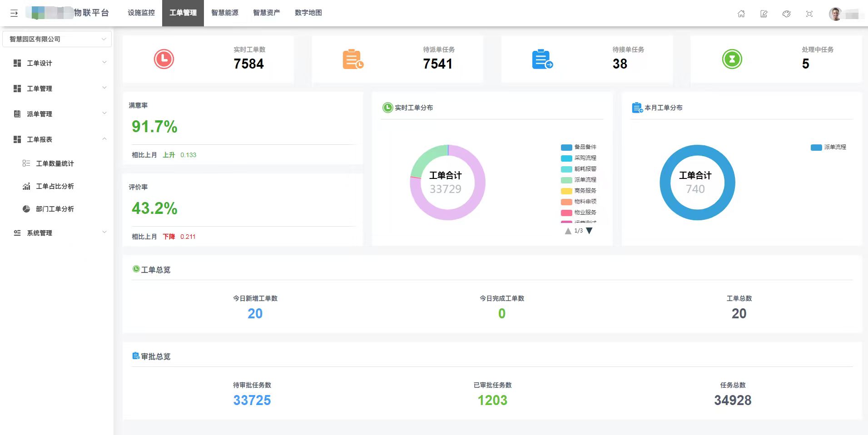Open the theme palette icon

(x=787, y=14)
